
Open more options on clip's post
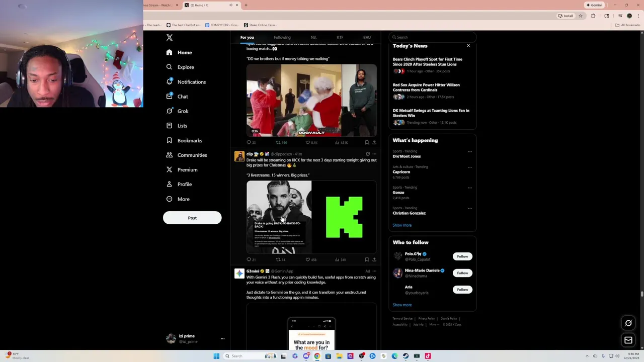(374, 154)
